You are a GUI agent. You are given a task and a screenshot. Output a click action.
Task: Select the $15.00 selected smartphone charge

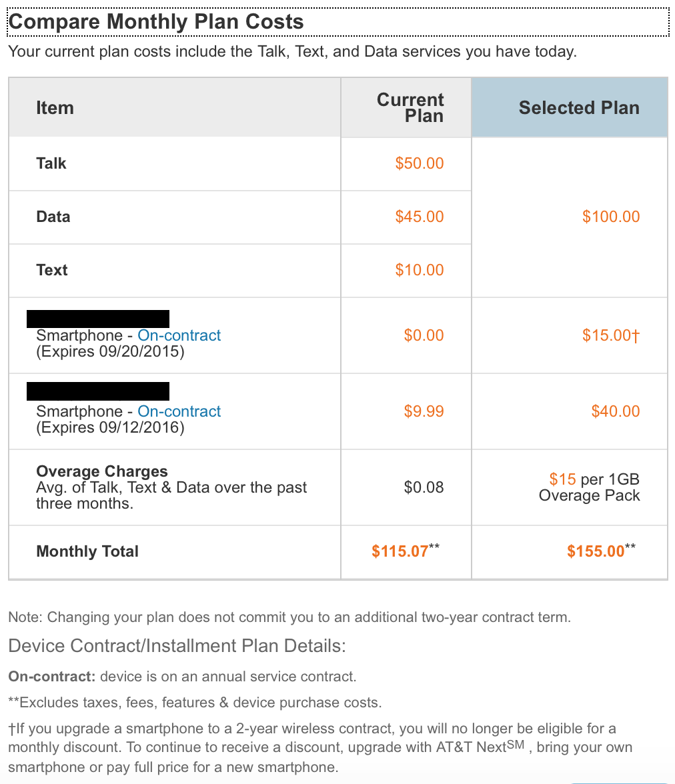pyautogui.click(x=611, y=335)
